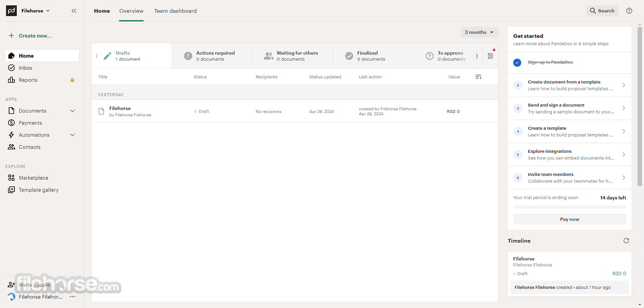Refresh the Timeline with reload icon
This screenshot has height=308, width=644.
(x=626, y=241)
